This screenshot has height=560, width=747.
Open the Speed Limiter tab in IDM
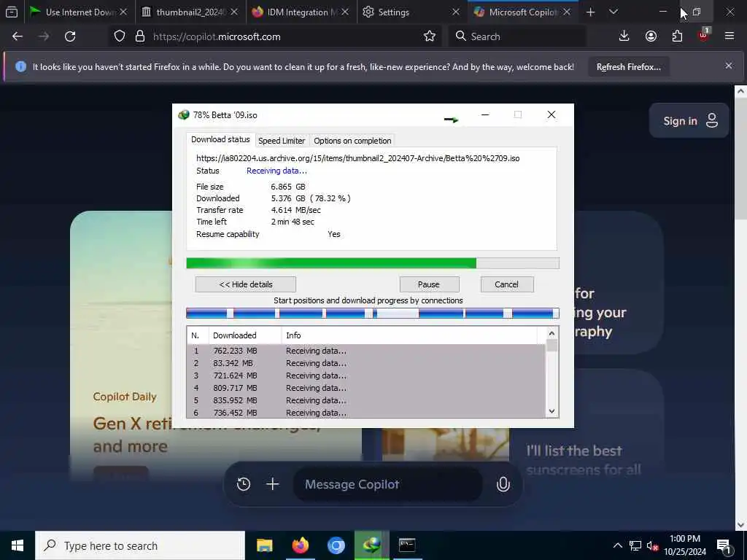click(282, 141)
